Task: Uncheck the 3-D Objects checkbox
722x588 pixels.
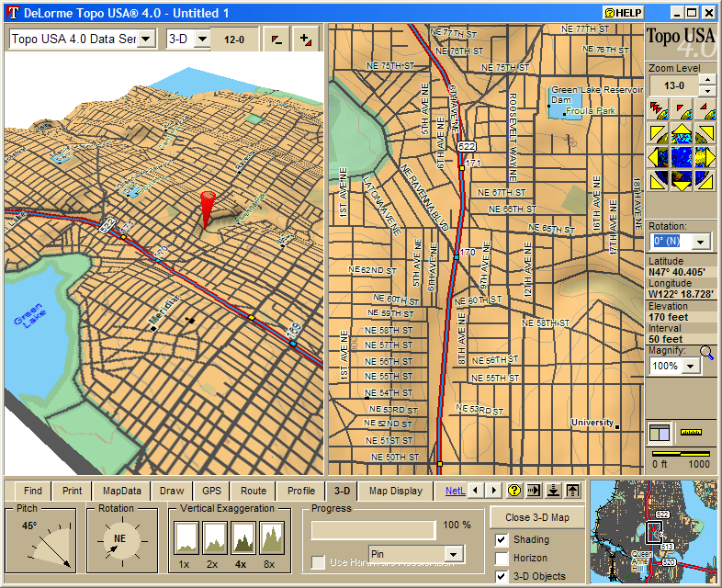Action: click(x=502, y=576)
